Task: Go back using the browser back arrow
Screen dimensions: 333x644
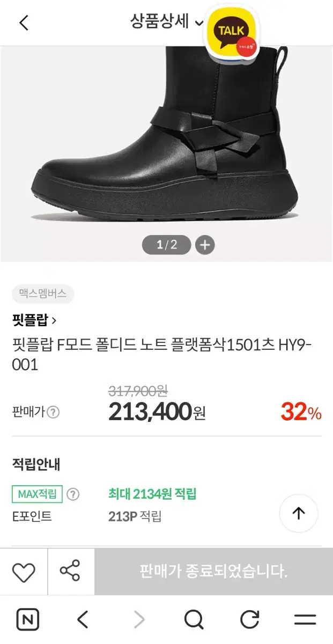Action: pos(83,620)
